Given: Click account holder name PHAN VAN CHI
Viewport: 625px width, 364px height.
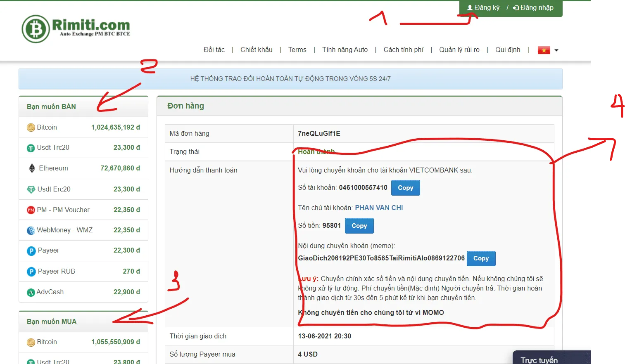Looking at the screenshot, I should click(x=379, y=208).
